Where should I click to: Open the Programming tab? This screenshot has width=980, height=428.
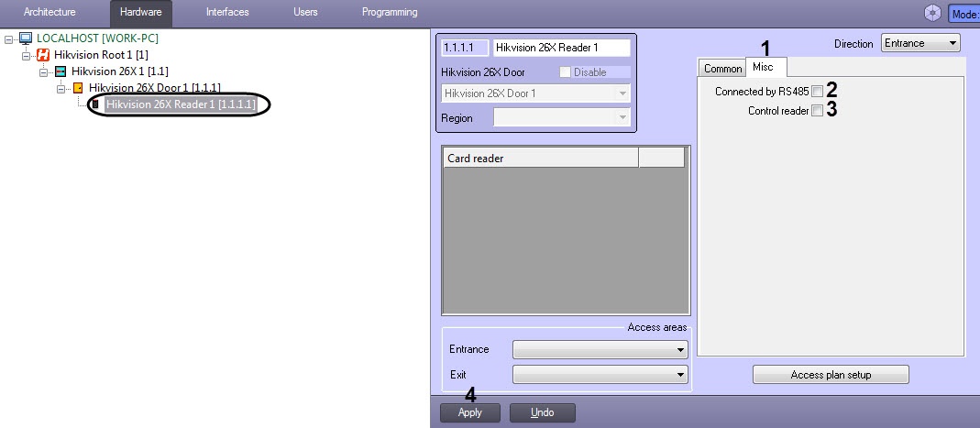(390, 13)
